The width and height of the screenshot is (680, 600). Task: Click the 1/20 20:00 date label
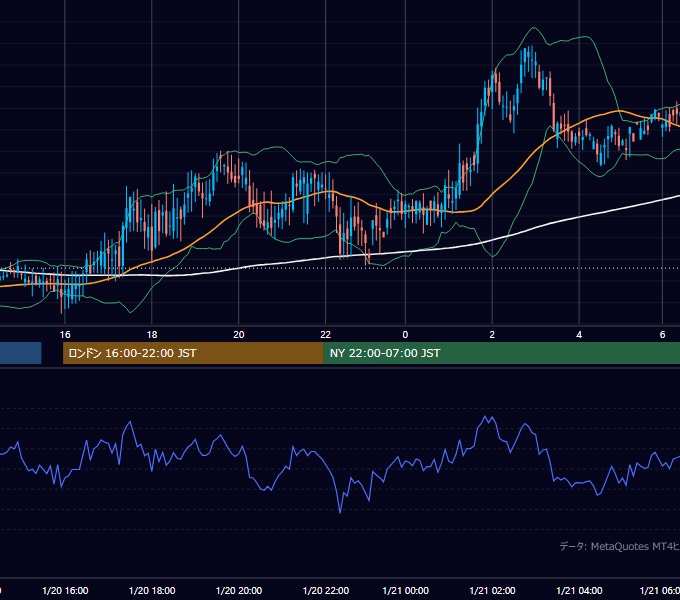click(239, 590)
